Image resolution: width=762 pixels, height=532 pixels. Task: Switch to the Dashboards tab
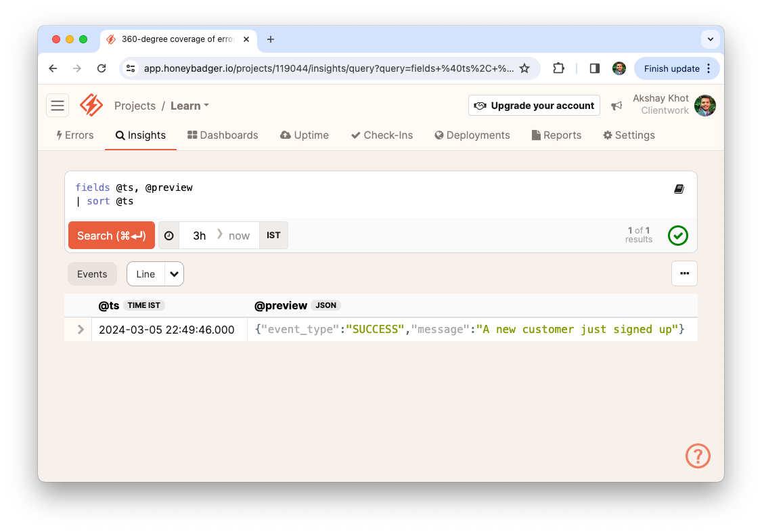(223, 135)
